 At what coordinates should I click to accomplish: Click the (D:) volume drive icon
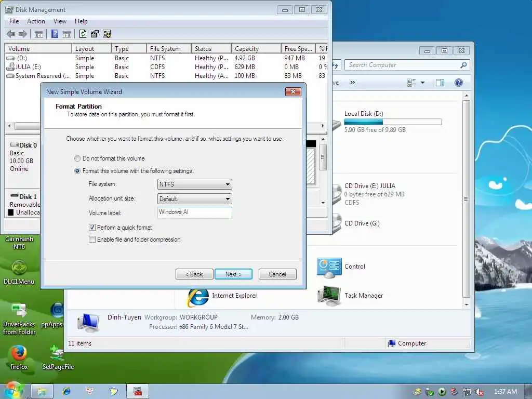click(11, 58)
